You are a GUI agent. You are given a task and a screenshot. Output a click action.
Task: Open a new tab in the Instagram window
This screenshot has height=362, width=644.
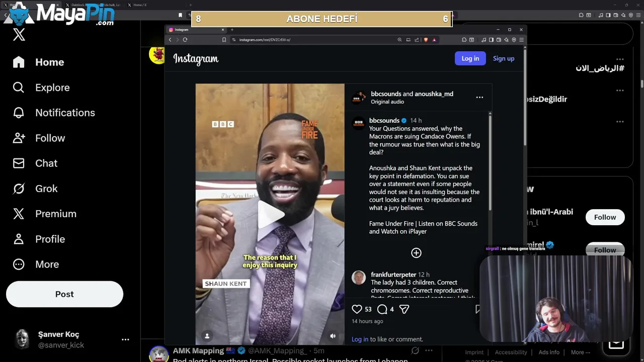pyautogui.click(x=232, y=30)
